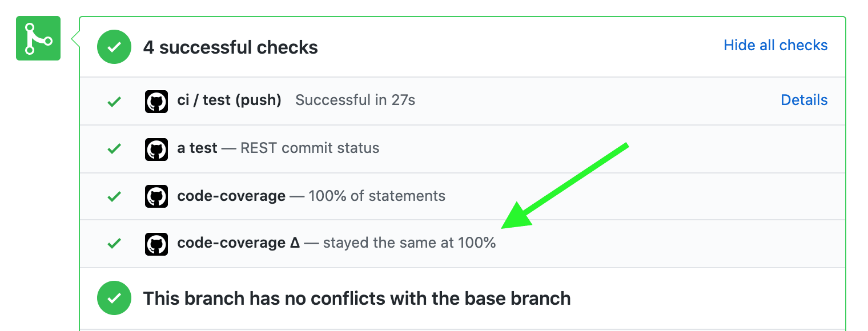Click the green check beside code-coverage Δ

click(114, 243)
